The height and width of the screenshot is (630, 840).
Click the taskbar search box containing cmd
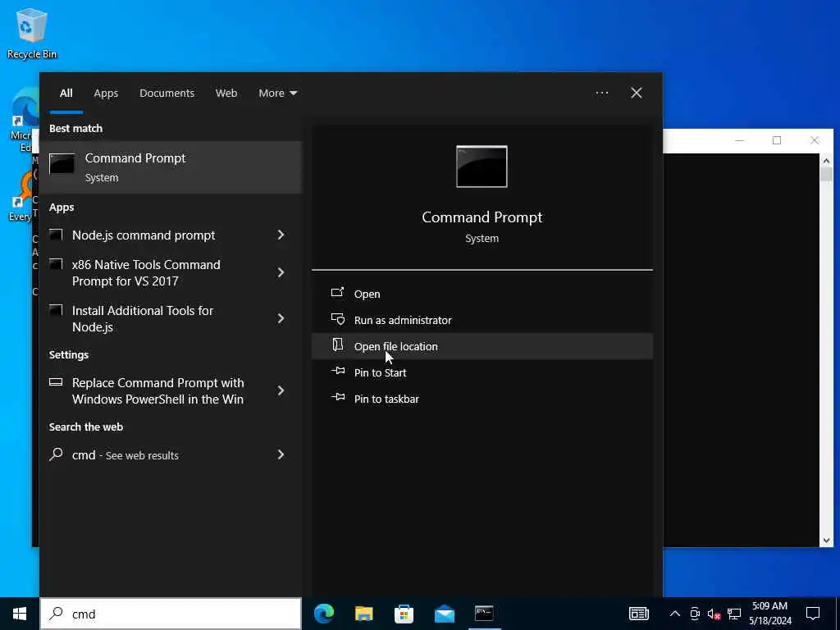171,614
